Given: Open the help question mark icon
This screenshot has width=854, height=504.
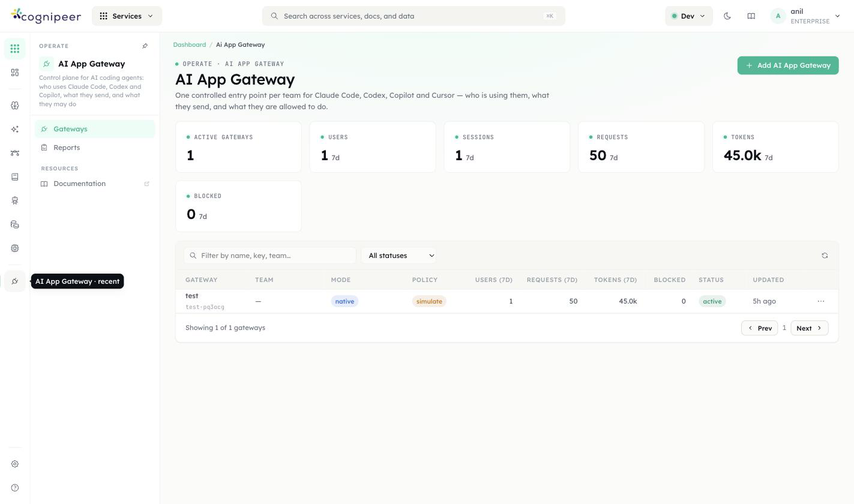Looking at the screenshot, I should tap(15, 488).
